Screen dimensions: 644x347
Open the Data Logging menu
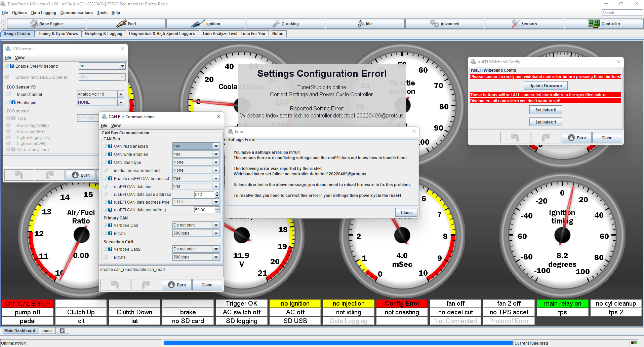tap(43, 13)
